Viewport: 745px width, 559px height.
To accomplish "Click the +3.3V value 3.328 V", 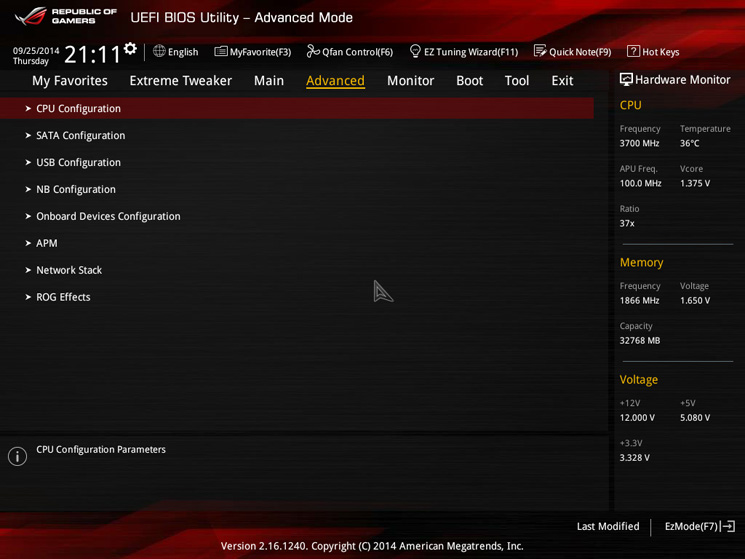I will [x=634, y=458].
